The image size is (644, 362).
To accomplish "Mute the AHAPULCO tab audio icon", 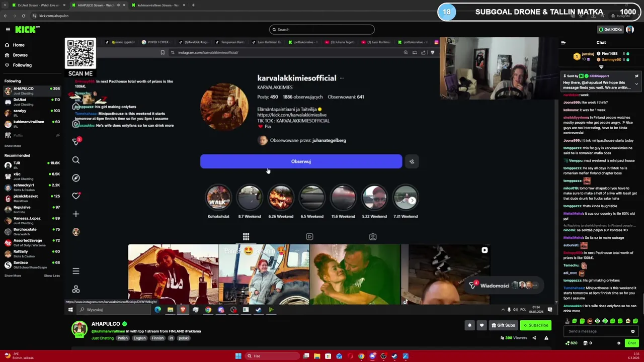I will click(x=118, y=5).
